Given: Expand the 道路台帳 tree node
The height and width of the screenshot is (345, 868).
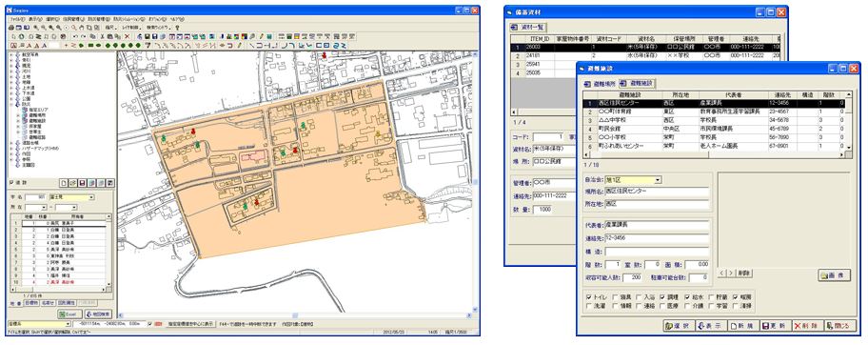Looking at the screenshot, I should (11, 143).
